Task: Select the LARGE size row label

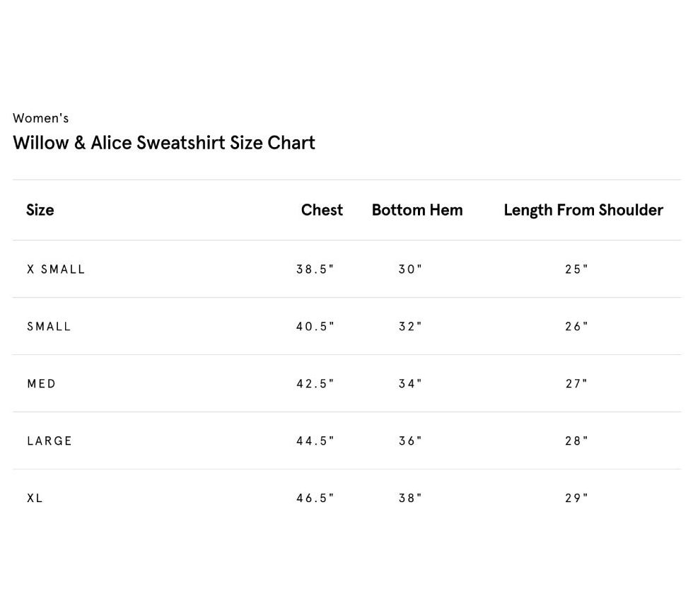Action: pyautogui.click(x=49, y=441)
